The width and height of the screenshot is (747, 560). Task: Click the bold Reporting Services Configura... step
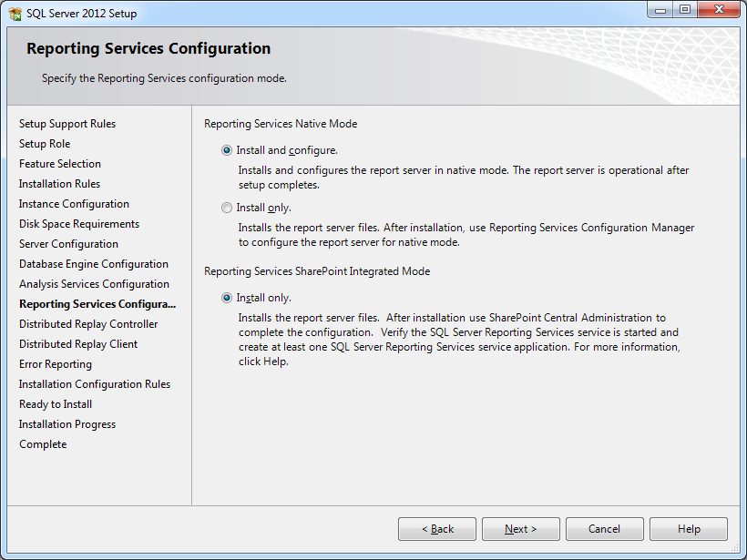click(x=97, y=304)
